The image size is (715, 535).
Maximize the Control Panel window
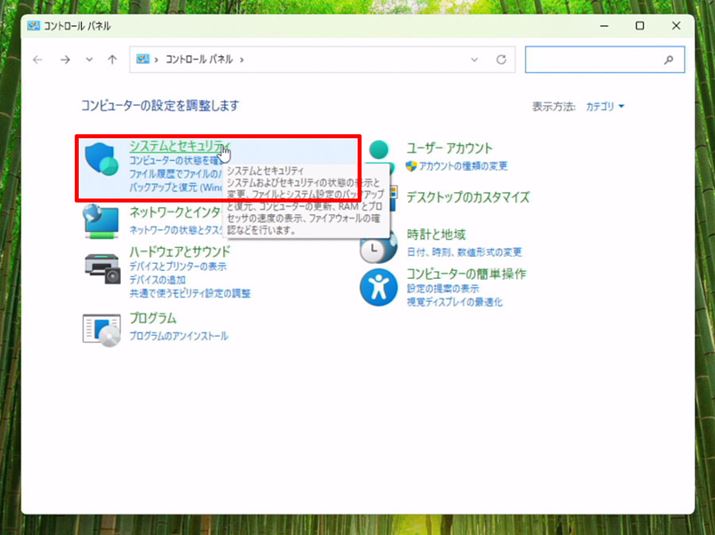pyautogui.click(x=640, y=26)
